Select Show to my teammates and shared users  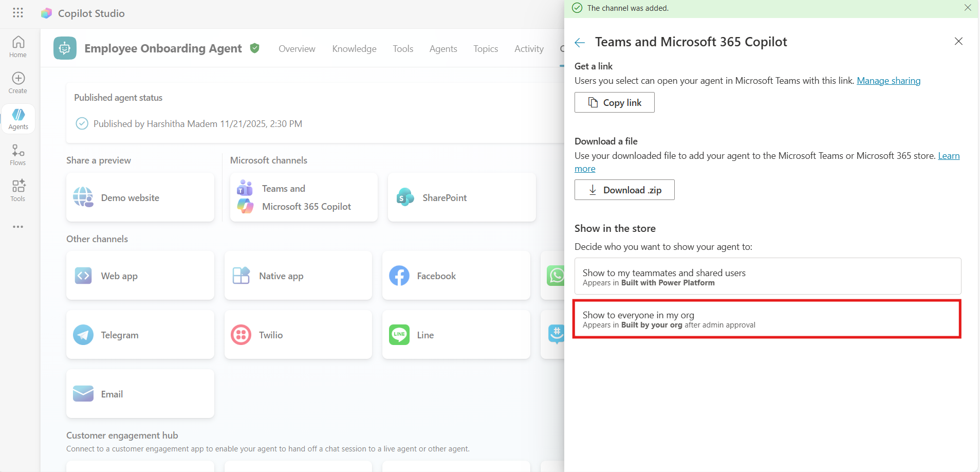[x=767, y=277]
